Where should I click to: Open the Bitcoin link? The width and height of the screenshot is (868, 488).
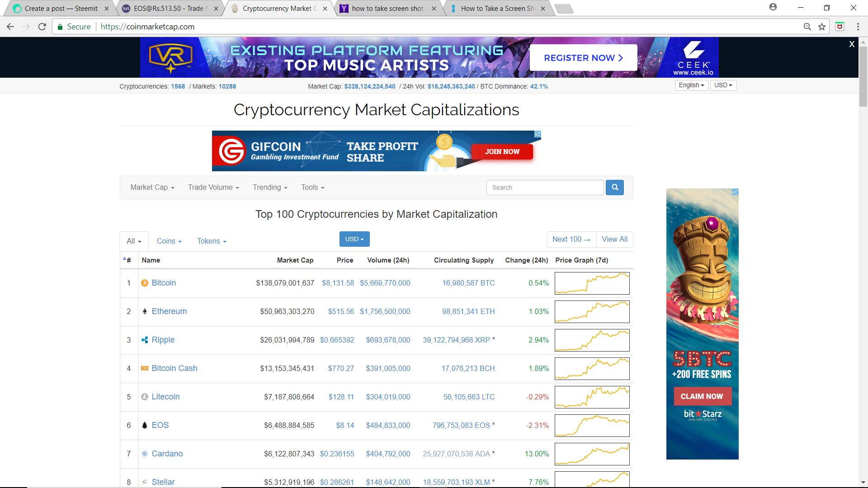click(x=164, y=283)
